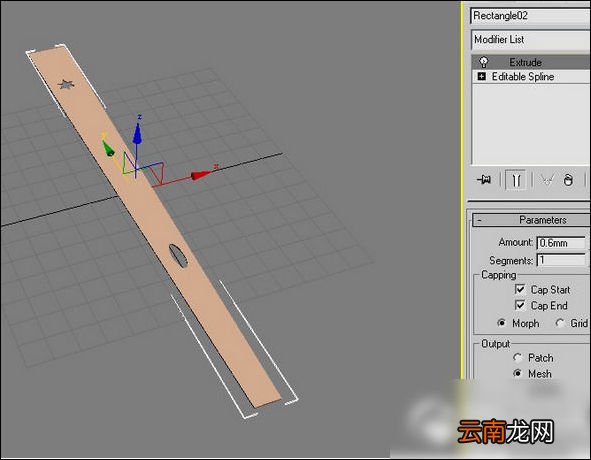This screenshot has width=591, height=460.
Task: Click the Rectangle02 object name field
Action: click(531, 16)
